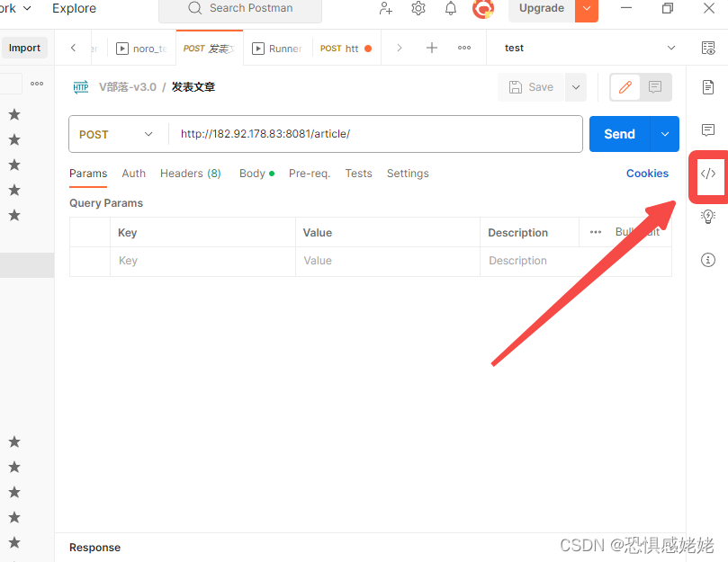Viewport: 728px width, 562px height.
Task: Expand the Save options arrow
Action: pos(576,87)
